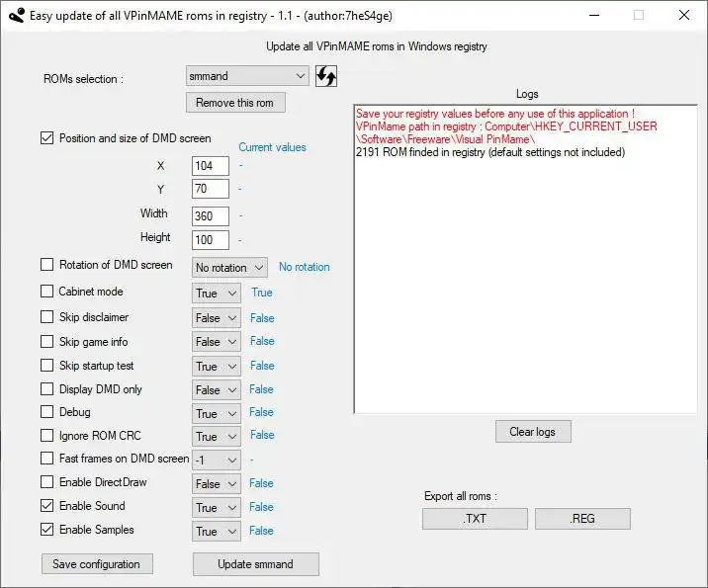708x588 pixels.
Task: Enable the Debug checkbox
Action: click(x=46, y=411)
